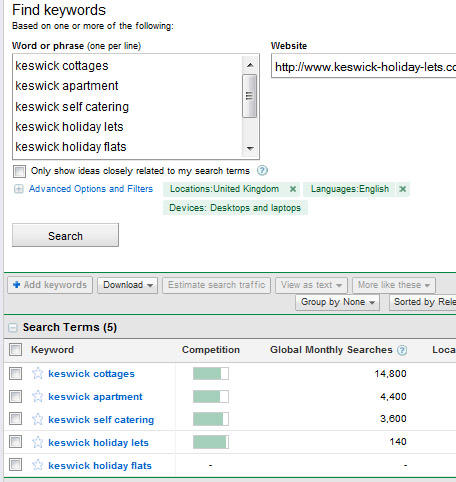Sort by the Keyword column header
Screen dimensions: 456x482
click(52, 350)
